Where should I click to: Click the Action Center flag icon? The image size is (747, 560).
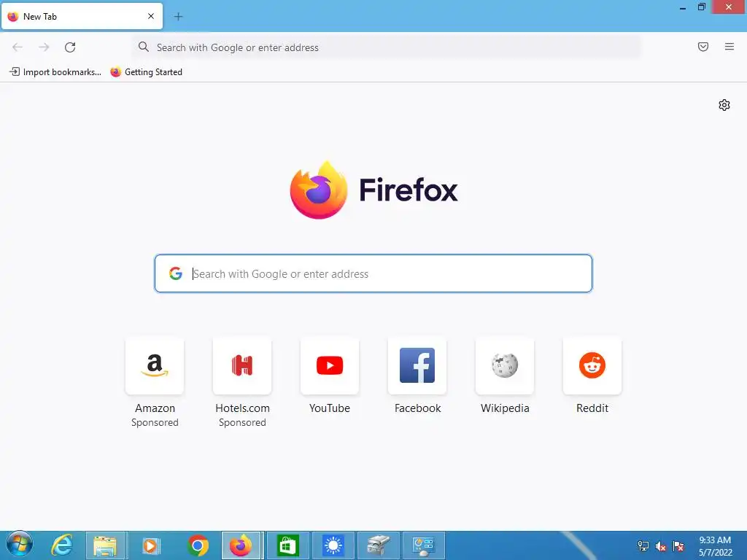tap(678, 546)
